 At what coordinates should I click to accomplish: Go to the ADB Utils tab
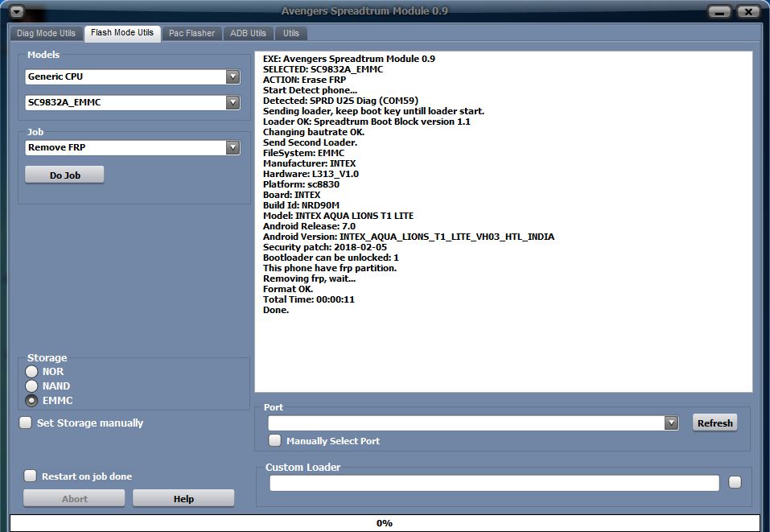coord(248,34)
